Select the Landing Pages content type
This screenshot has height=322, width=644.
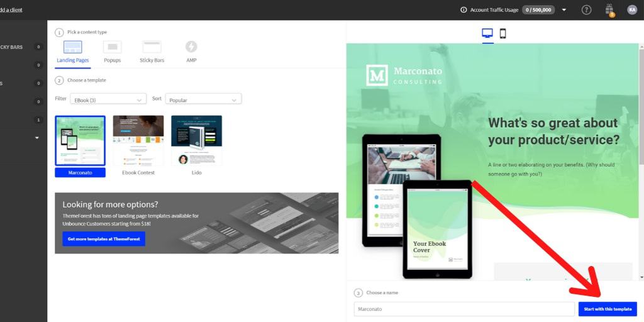click(73, 53)
